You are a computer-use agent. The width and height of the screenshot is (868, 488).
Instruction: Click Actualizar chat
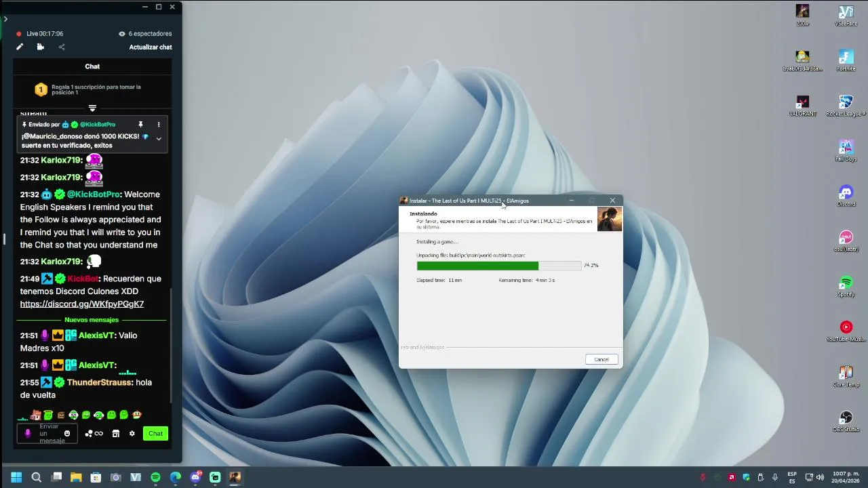[151, 47]
